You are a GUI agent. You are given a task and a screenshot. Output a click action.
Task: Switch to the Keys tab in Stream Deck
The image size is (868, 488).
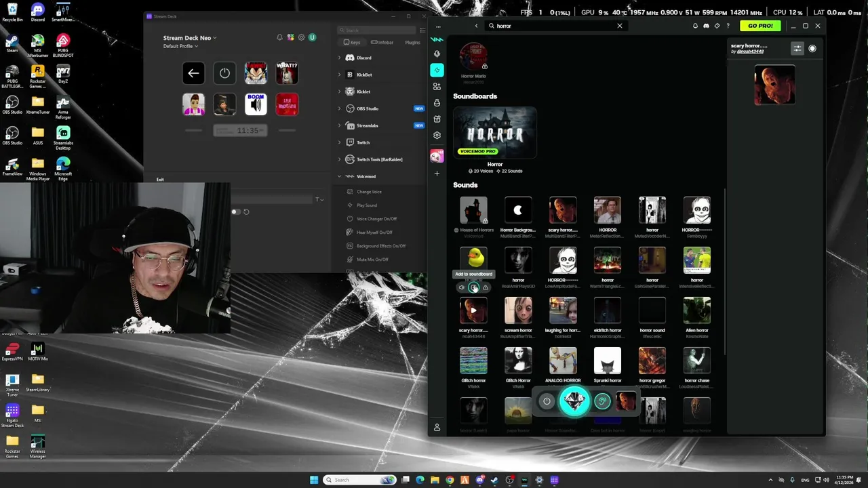(x=351, y=43)
